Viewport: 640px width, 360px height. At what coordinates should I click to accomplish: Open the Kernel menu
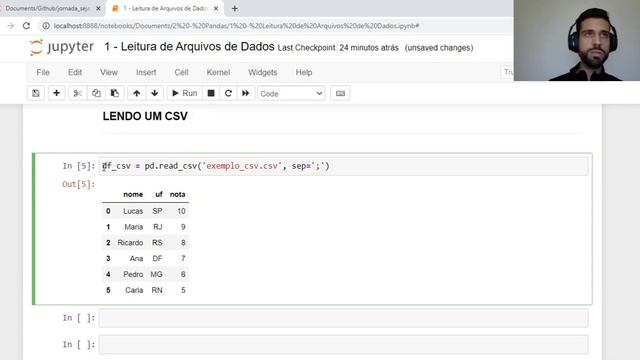coord(218,72)
